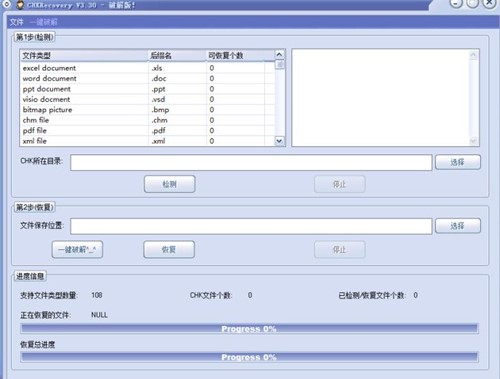Click the 后缀名 column header

click(177, 55)
